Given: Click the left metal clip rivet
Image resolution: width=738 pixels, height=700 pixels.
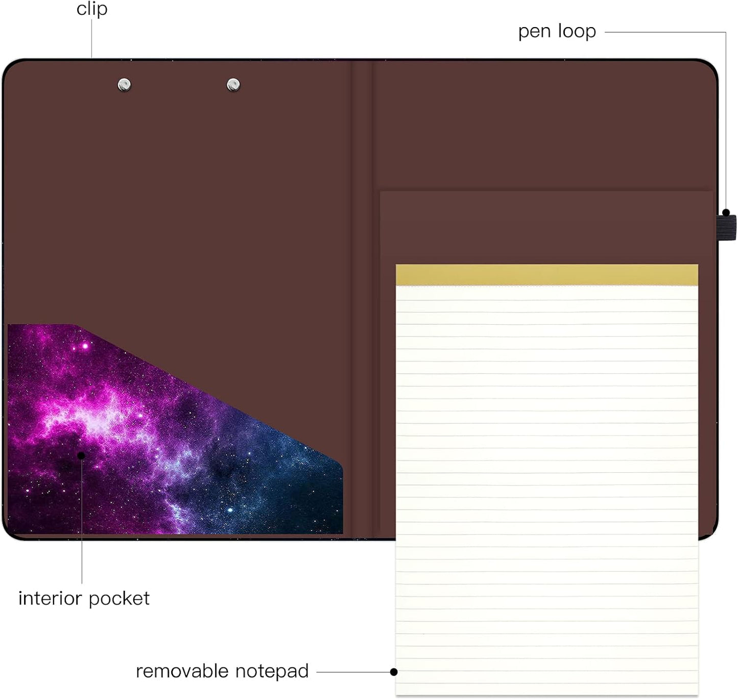Looking at the screenshot, I should coord(124,84).
